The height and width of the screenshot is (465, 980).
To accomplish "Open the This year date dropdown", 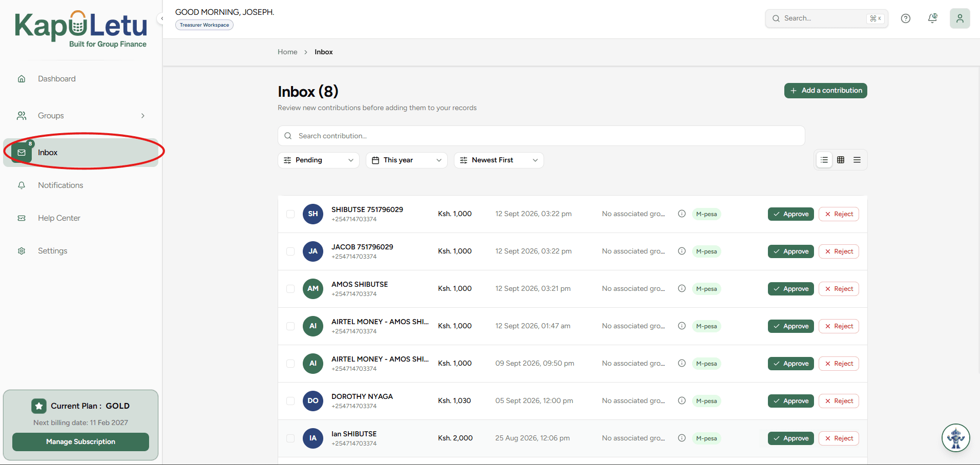I will [407, 160].
